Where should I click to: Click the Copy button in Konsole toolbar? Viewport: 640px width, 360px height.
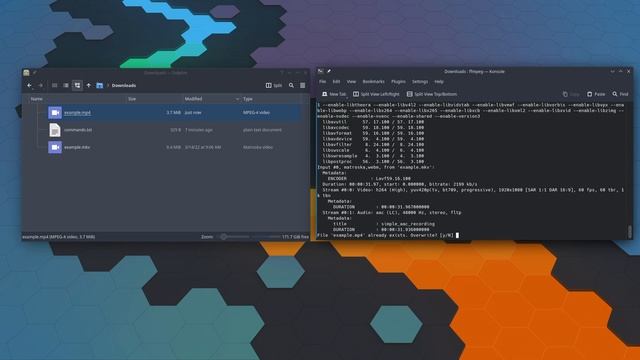pos(571,94)
